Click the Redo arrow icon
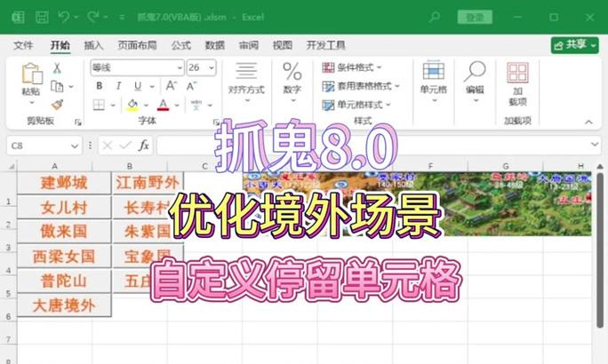 click(93, 17)
